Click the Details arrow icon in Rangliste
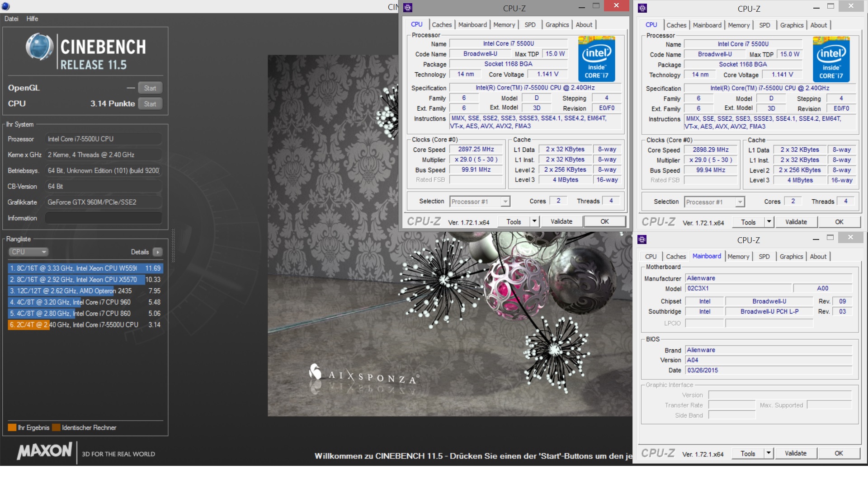The image size is (868, 488). pos(158,252)
